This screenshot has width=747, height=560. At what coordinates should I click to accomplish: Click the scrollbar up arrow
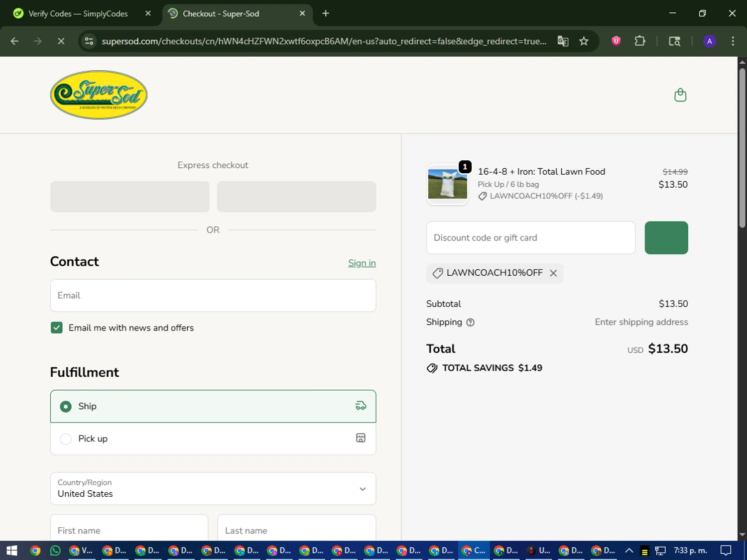click(742, 62)
